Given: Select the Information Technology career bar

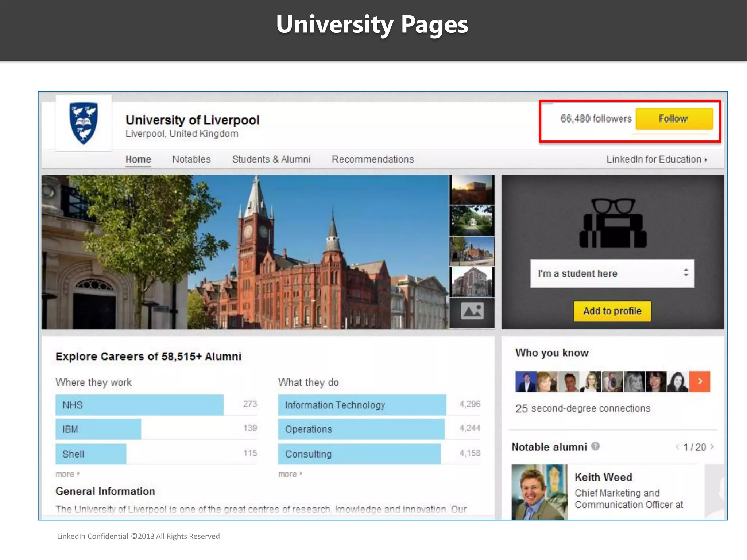Looking at the screenshot, I should click(x=362, y=405).
